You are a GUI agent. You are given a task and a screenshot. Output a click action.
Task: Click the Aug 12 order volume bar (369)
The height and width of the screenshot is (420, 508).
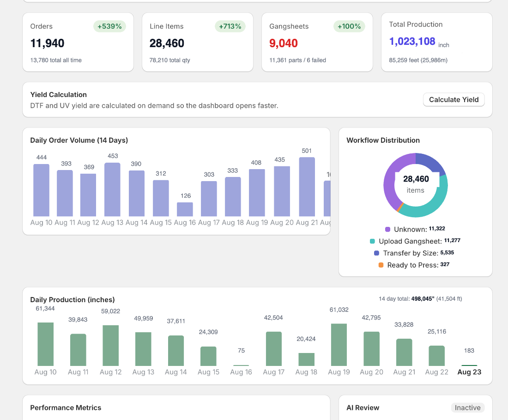click(x=88, y=195)
